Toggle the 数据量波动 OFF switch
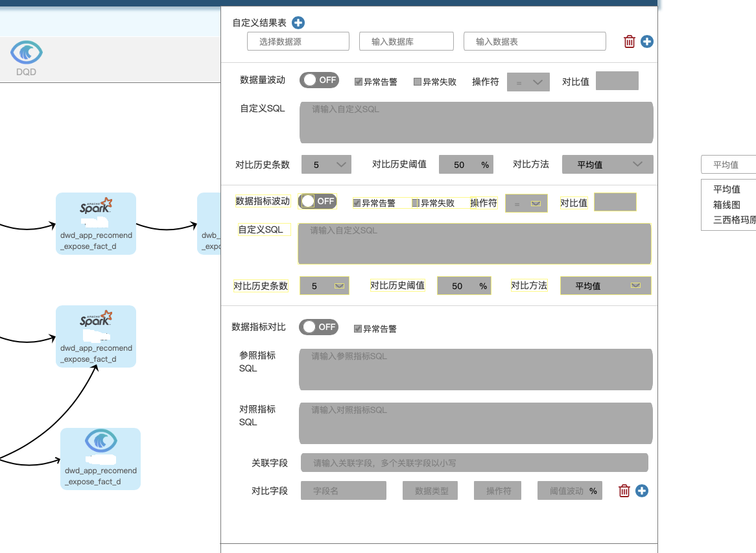756x553 pixels. pyautogui.click(x=319, y=80)
